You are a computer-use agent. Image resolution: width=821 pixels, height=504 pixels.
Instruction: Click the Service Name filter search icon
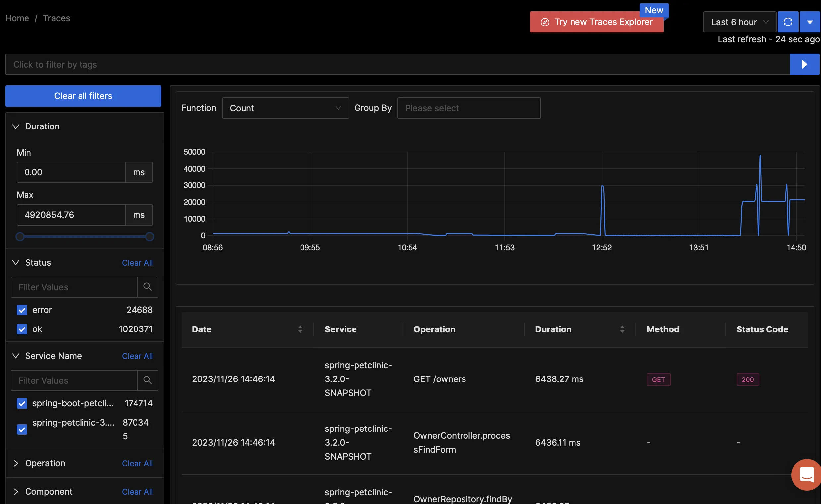[x=148, y=380]
